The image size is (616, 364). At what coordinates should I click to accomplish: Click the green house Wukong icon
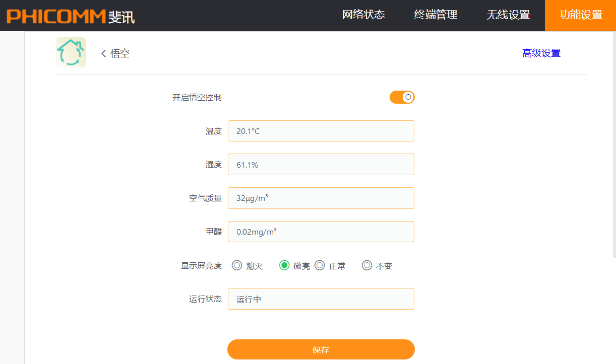point(71,52)
